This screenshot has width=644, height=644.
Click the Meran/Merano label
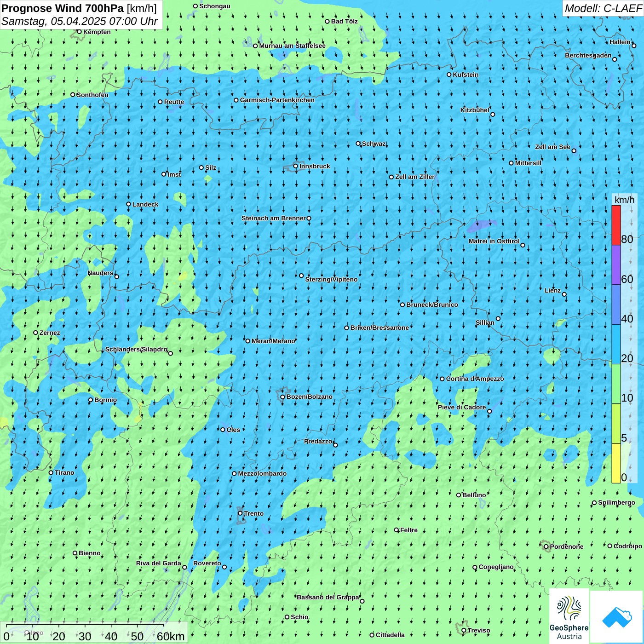pos(273,341)
